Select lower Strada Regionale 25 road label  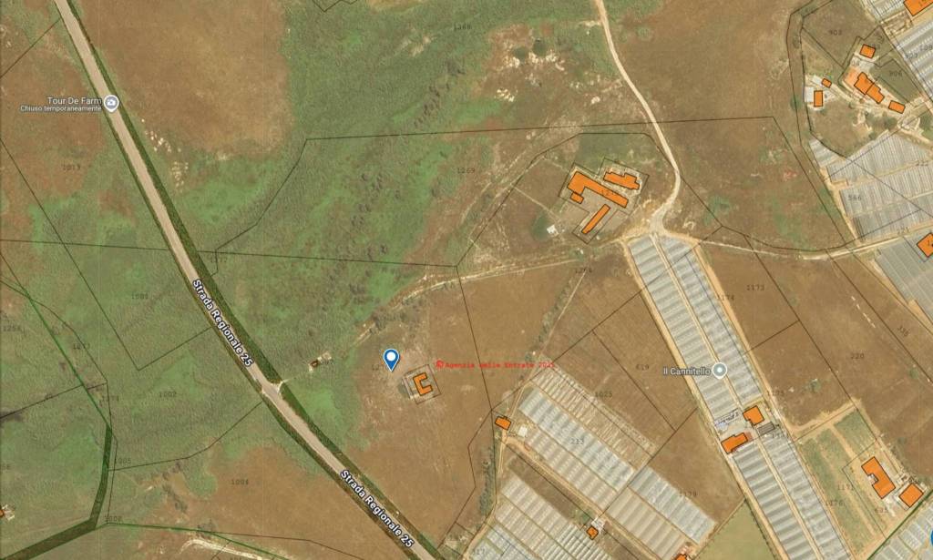[376, 508]
